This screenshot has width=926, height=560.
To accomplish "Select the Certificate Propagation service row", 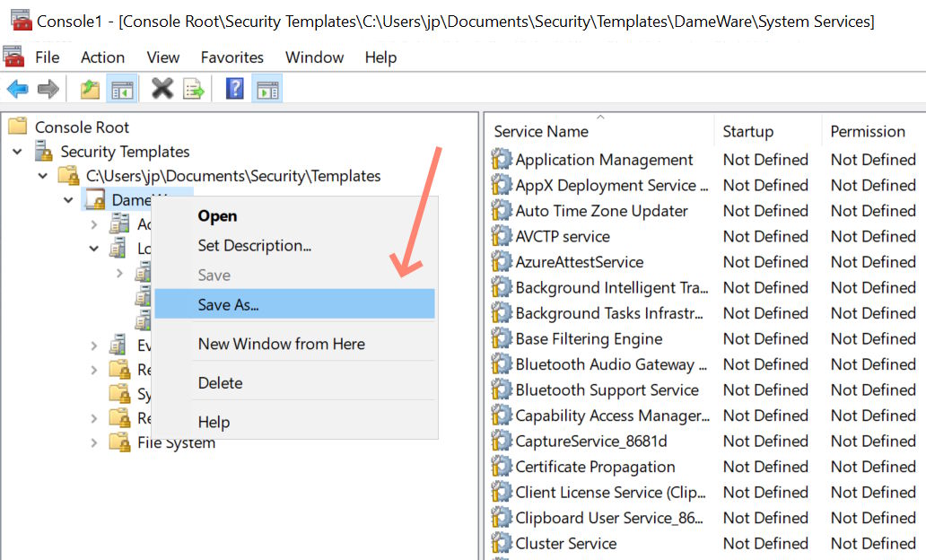I will pyautogui.click(x=595, y=467).
